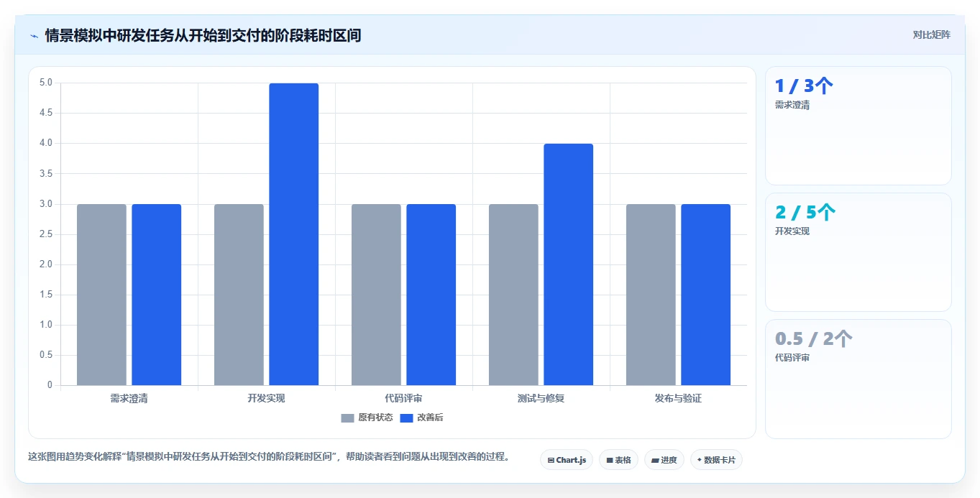
Task: Click the chart title 情景模拟中研发任务 heading
Action: pyautogui.click(x=203, y=35)
